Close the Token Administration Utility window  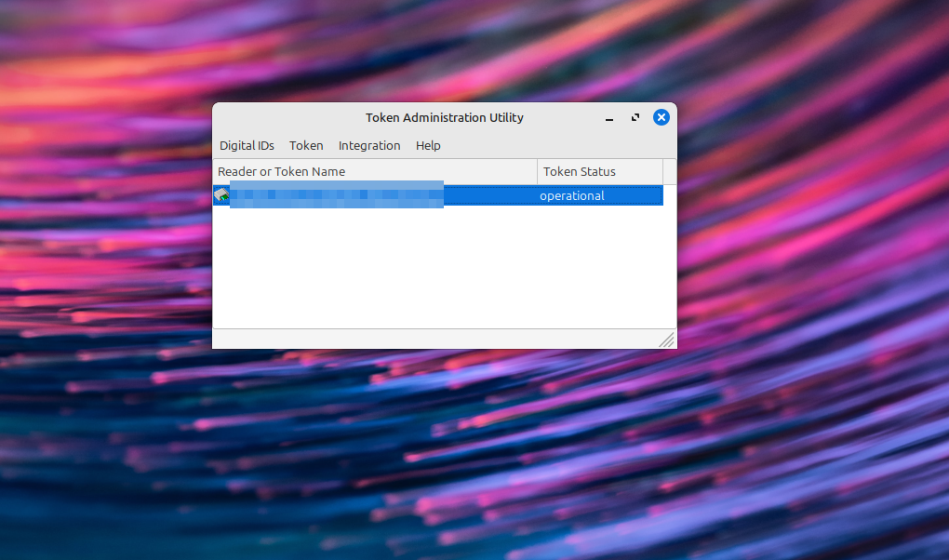click(x=661, y=117)
